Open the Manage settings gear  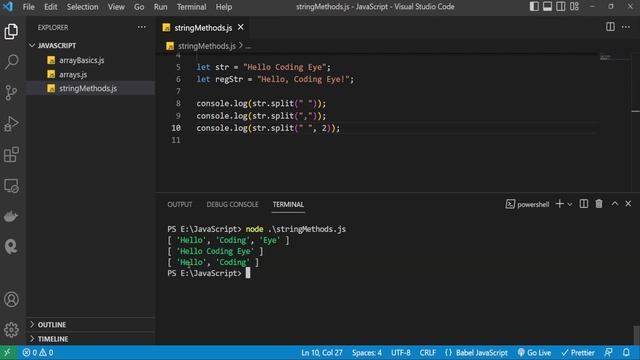click(11, 329)
